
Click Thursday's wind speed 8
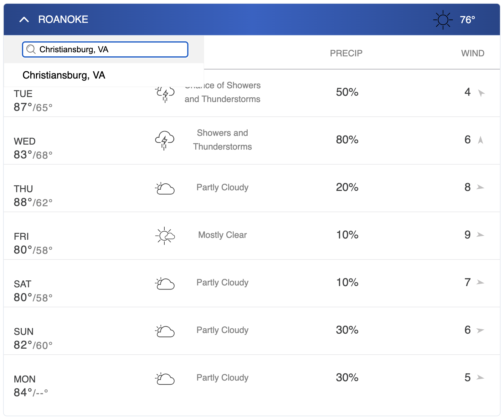click(467, 187)
